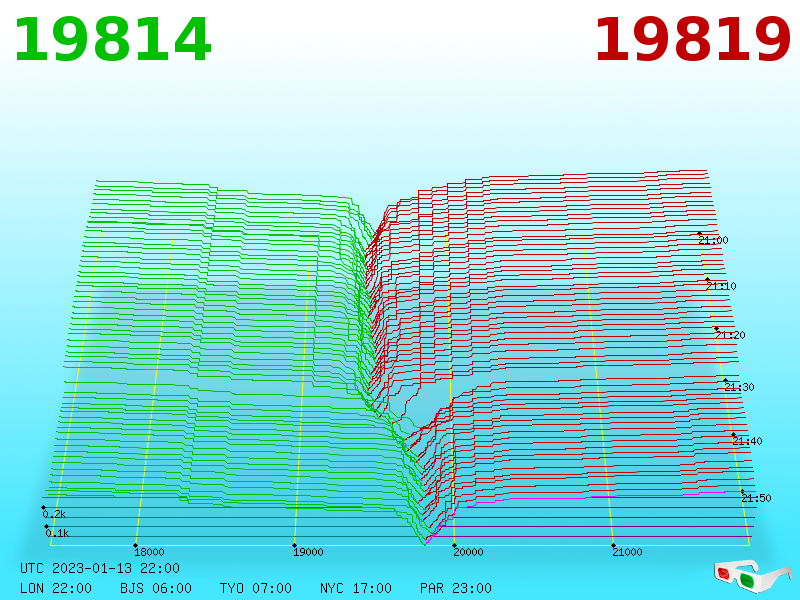Click the 0.1k depth axis label

pos(57,533)
